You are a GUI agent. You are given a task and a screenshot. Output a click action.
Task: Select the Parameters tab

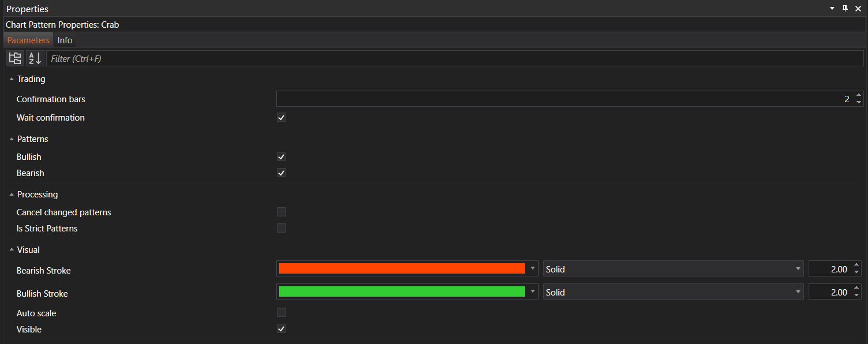(28, 40)
